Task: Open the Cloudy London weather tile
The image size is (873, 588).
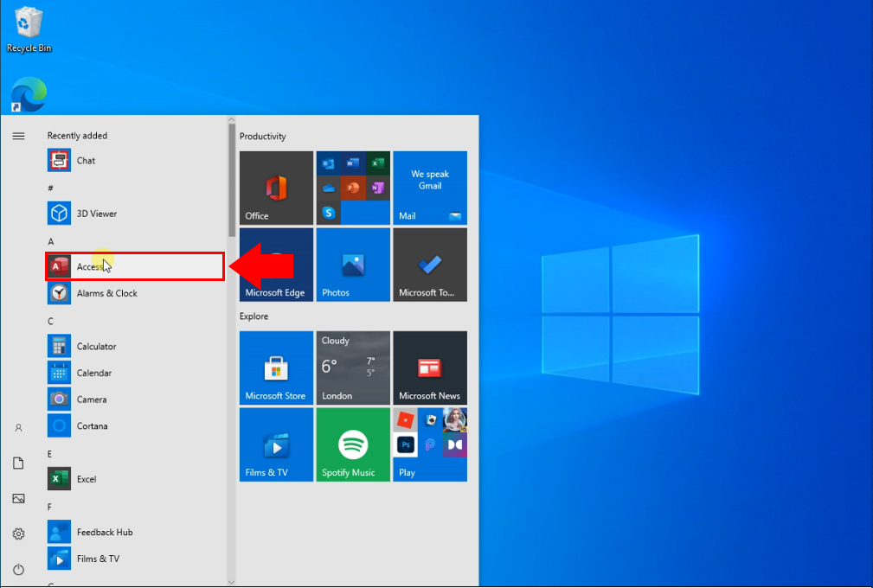Action: 353,367
